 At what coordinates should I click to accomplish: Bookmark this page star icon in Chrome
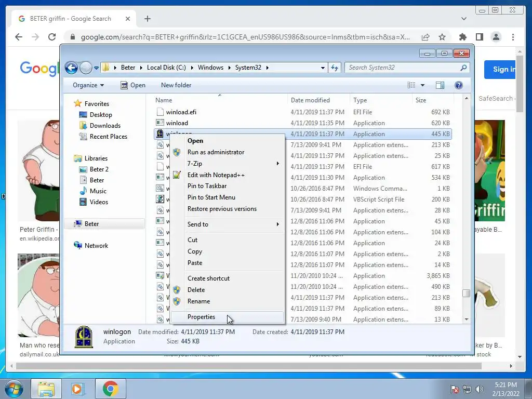(x=442, y=37)
